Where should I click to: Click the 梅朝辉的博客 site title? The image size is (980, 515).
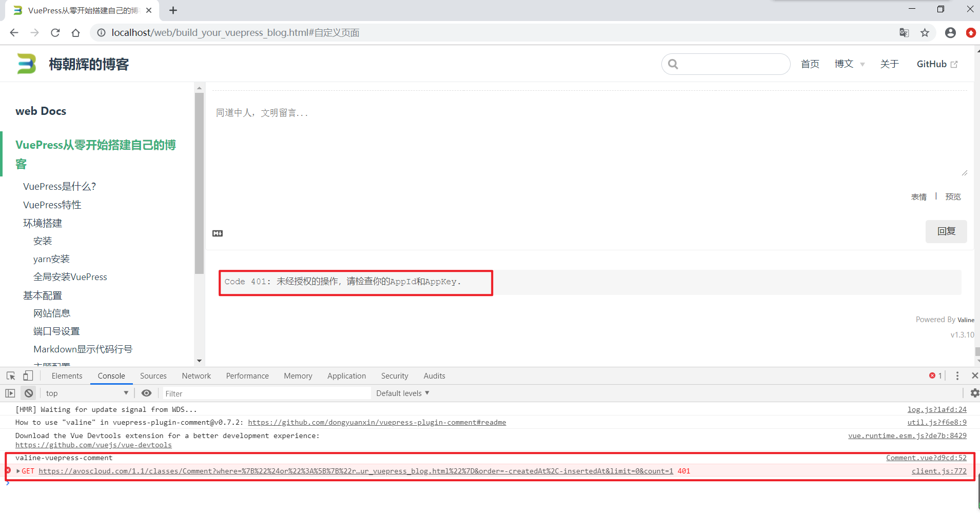click(89, 64)
